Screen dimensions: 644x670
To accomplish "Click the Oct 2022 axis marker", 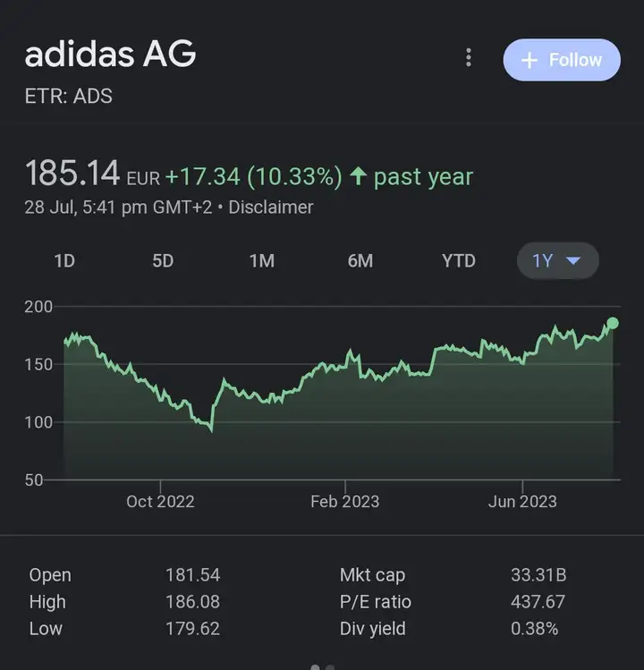I will [160, 501].
